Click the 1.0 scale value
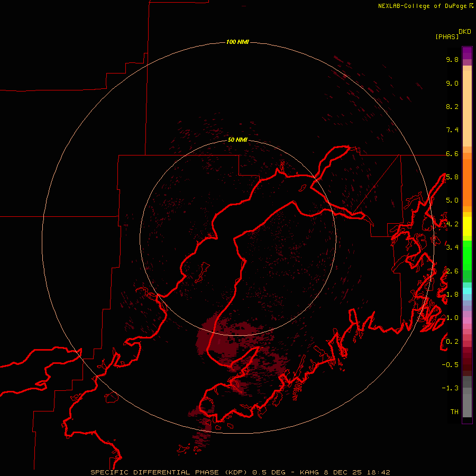476x476 pixels. coord(452,318)
